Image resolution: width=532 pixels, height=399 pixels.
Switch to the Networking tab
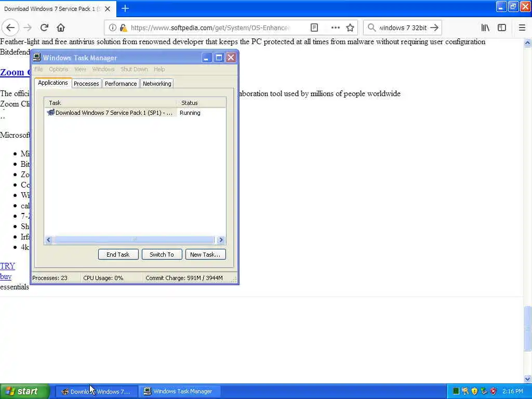click(157, 84)
